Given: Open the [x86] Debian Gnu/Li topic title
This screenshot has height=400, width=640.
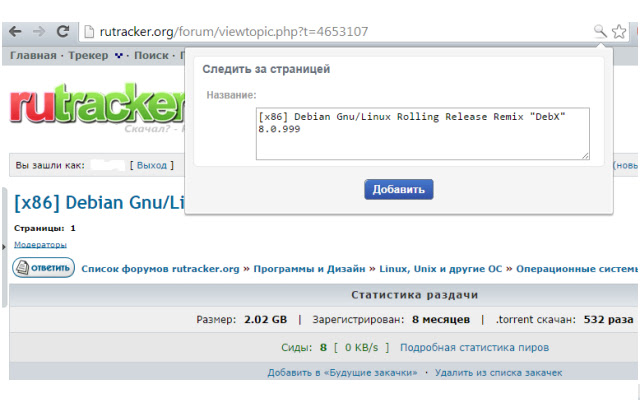Looking at the screenshot, I should click(x=99, y=202).
